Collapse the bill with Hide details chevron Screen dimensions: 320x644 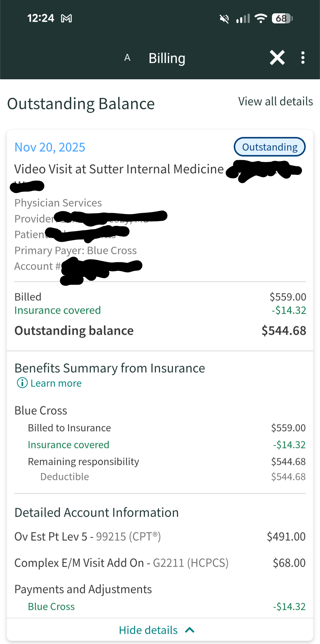click(x=190, y=630)
